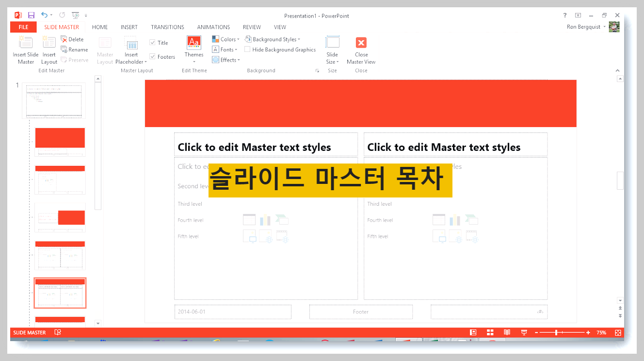
Task: Click the slide number <#> placeholder
Action: pos(489,312)
